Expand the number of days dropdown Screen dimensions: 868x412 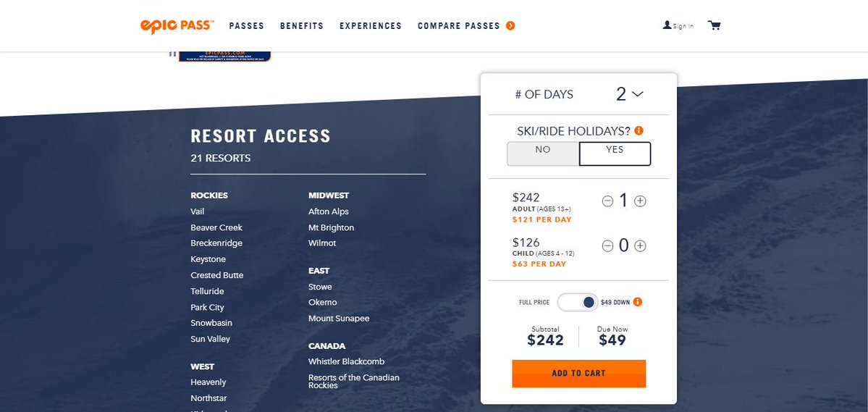tap(629, 94)
